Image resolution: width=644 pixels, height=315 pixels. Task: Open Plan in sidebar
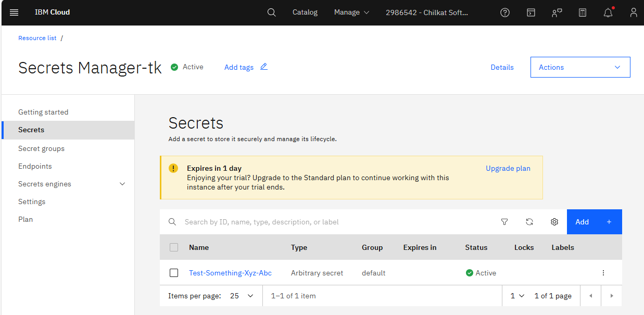point(26,219)
